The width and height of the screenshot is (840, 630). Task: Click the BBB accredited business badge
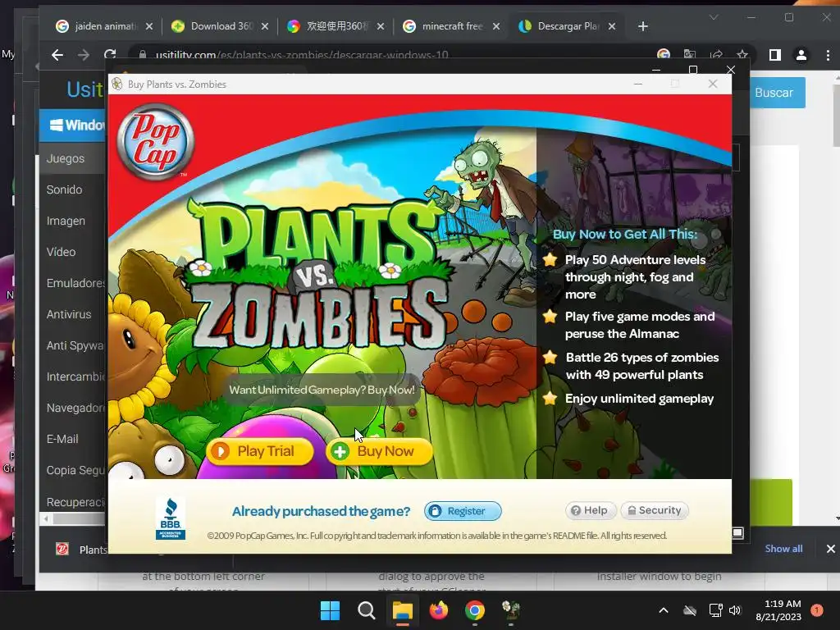[x=171, y=518]
